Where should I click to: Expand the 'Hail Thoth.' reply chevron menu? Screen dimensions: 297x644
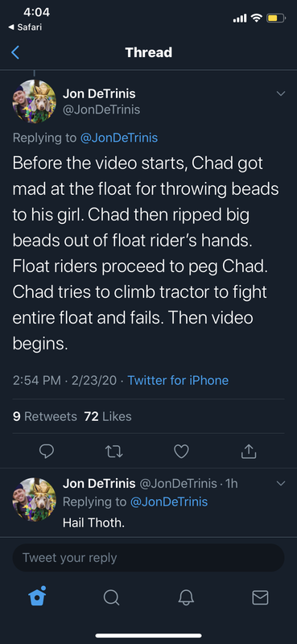(x=281, y=484)
